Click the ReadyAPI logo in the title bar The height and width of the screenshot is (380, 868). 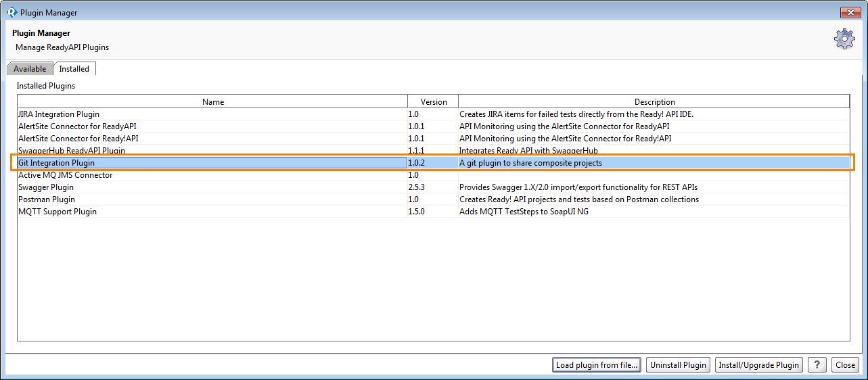[12, 12]
